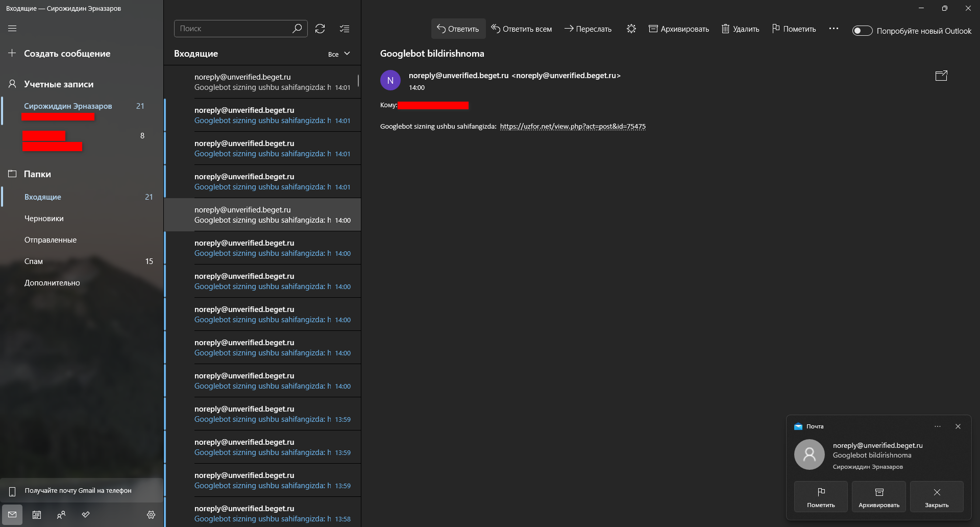The width and height of the screenshot is (980, 527).
Task: Click the Поиск search input field
Action: pos(234,29)
